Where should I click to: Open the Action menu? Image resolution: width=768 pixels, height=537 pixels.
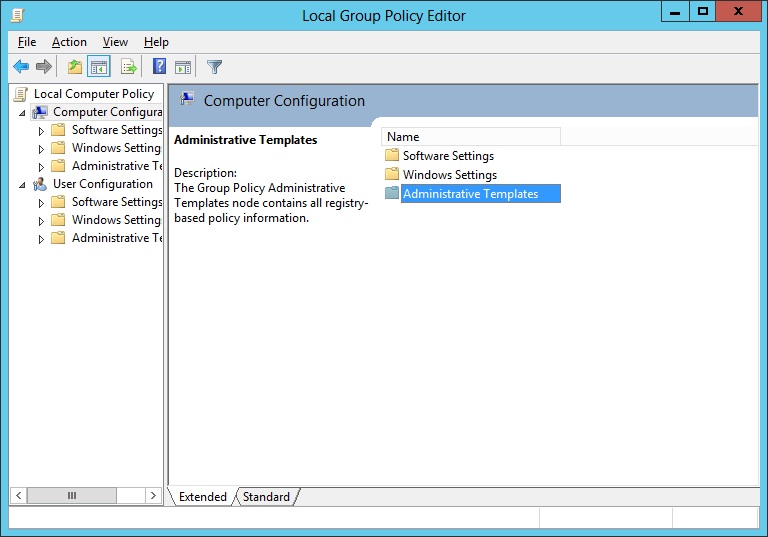[70, 42]
